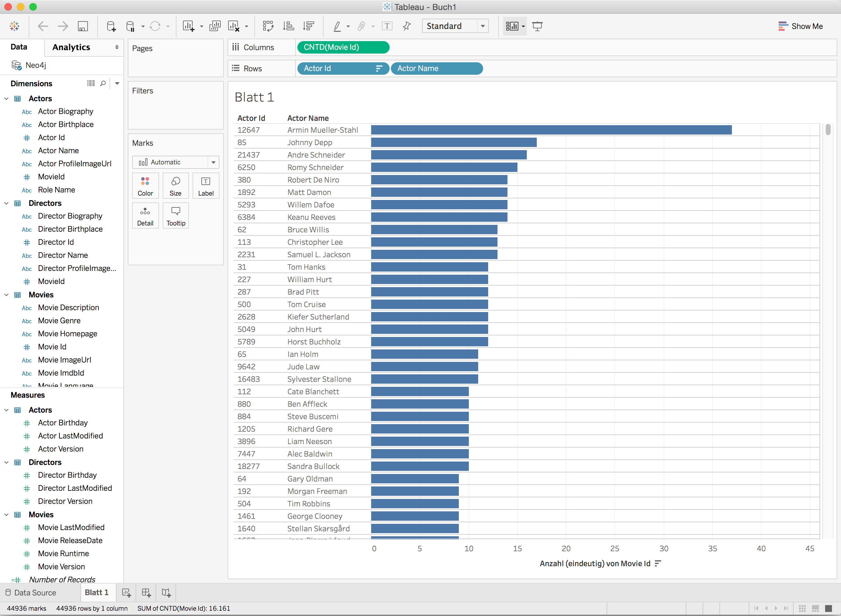Screen dimensions: 841x616
Task: Open the Automatic mark type dropdown
Action: 213,162
